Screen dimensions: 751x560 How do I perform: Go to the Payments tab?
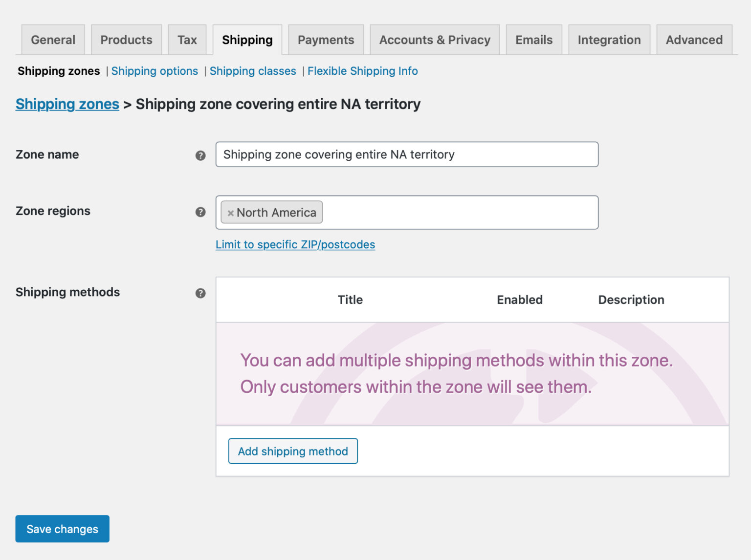326,40
